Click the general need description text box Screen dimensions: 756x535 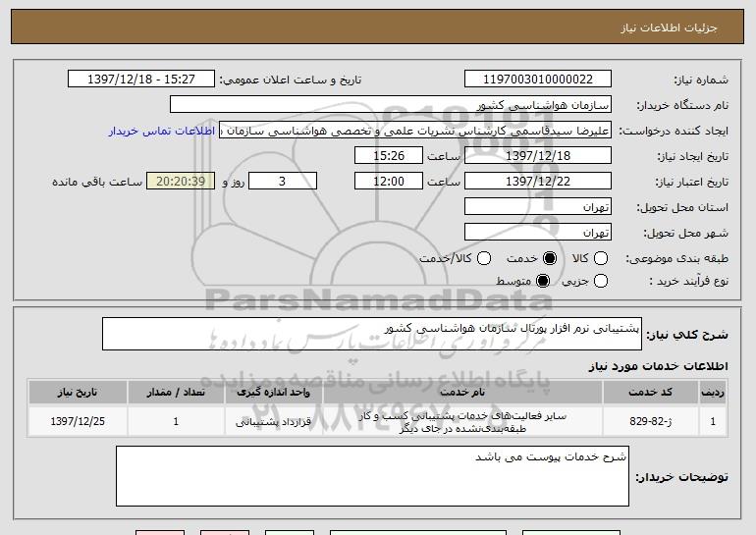[x=372, y=334]
